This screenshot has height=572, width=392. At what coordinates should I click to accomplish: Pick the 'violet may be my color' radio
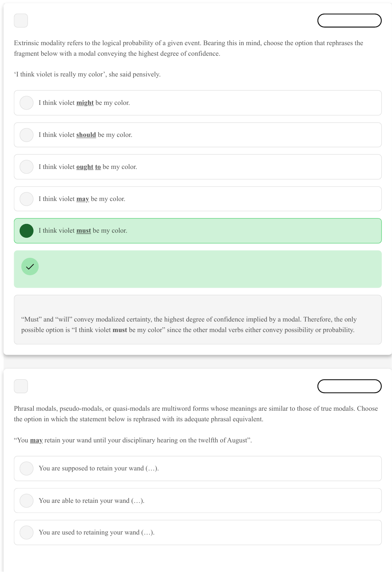(x=27, y=199)
